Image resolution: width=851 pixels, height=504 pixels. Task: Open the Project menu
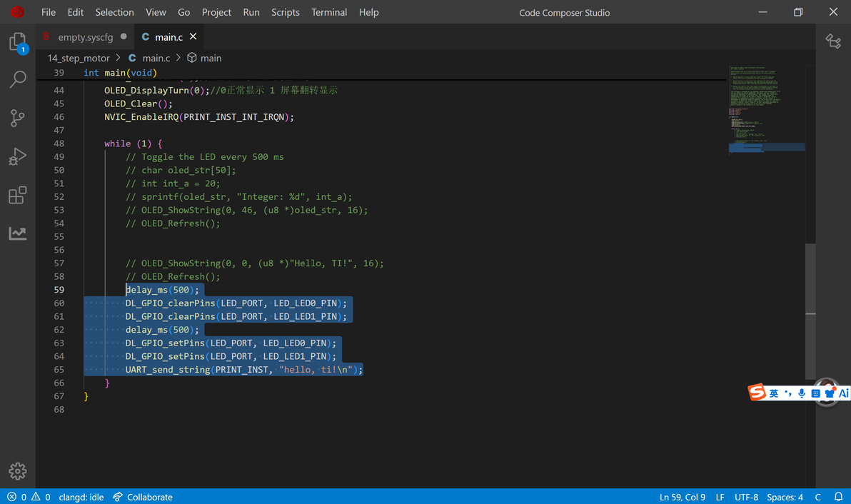pyautogui.click(x=216, y=12)
